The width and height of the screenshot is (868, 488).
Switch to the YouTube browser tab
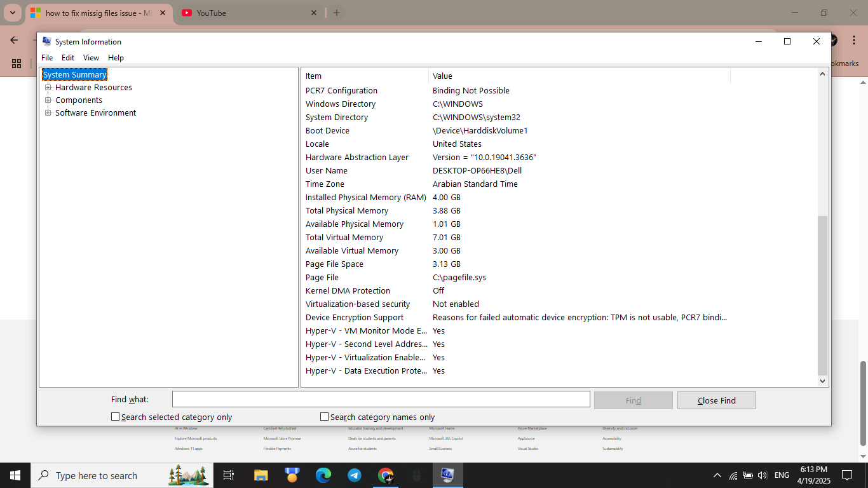tap(248, 13)
